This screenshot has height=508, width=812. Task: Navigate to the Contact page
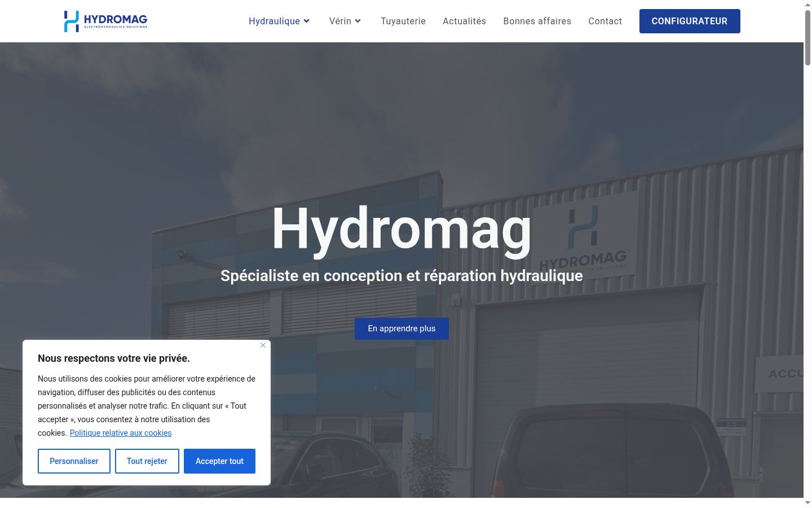click(605, 21)
